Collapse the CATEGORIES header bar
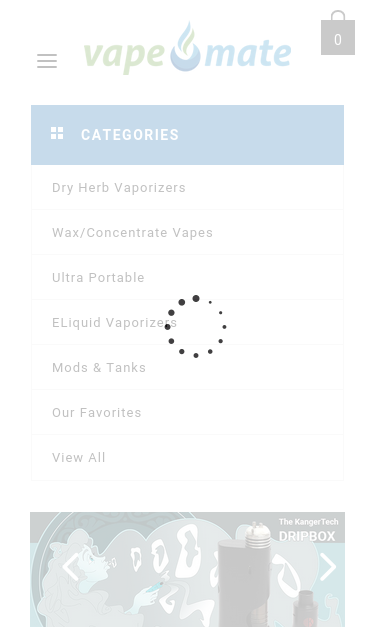 point(187,135)
